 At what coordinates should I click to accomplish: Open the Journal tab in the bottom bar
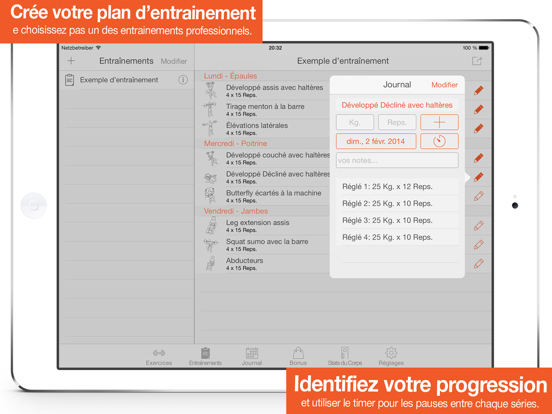click(x=252, y=356)
